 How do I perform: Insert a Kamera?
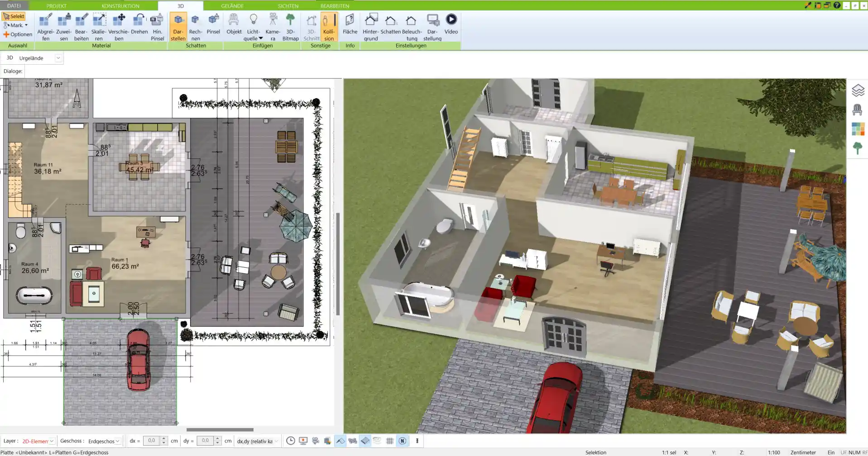(273, 27)
